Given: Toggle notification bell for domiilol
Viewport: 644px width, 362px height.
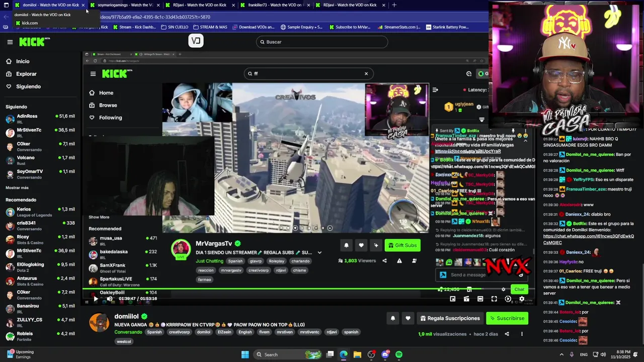Looking at the screenshot, I should click(x=393, y=318).
